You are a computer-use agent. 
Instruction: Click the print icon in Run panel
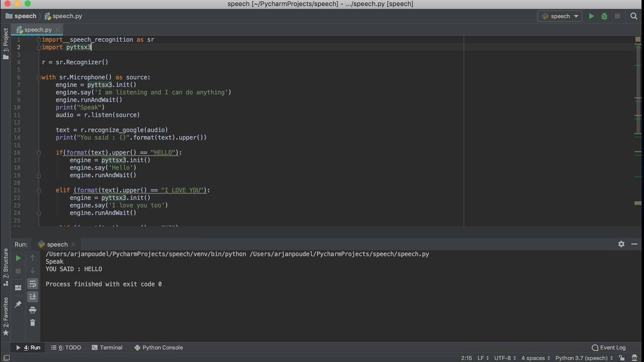(33, 310)
